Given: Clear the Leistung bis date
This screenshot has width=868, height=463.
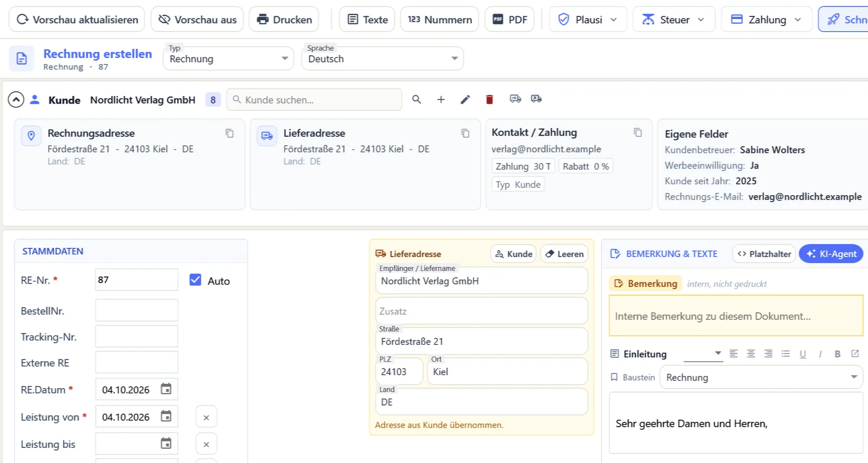Looking at the screenshot, I should click(206, 444).
